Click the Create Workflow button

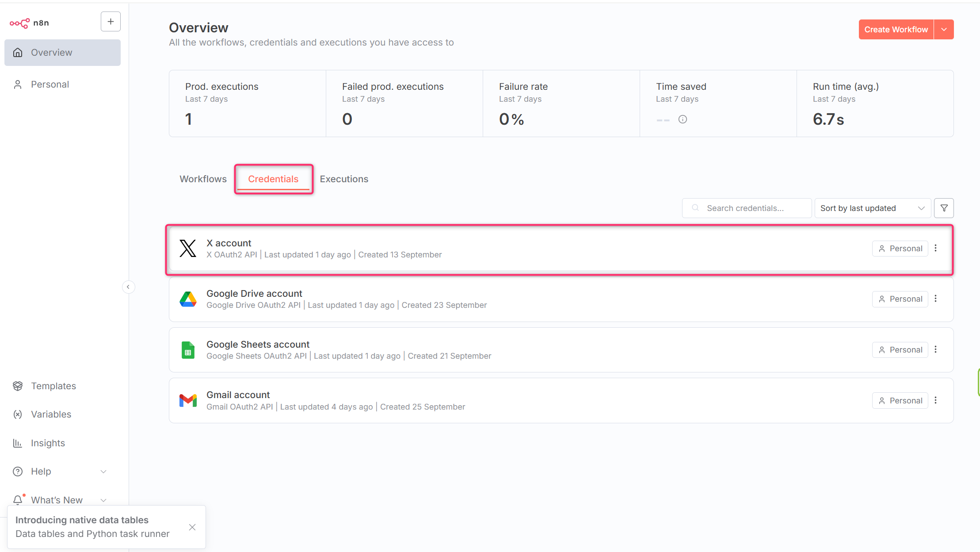tap(896, 30)
